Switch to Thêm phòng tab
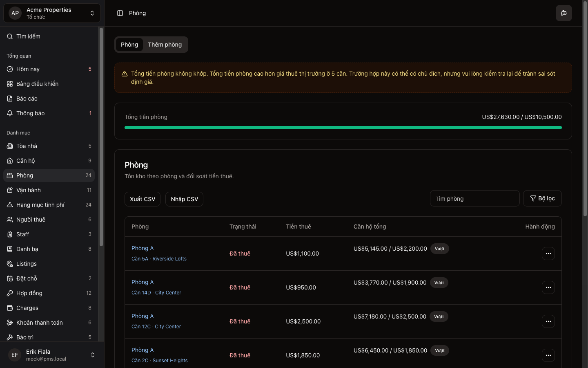This screenshot has width=588, height=368. (165, 45)
